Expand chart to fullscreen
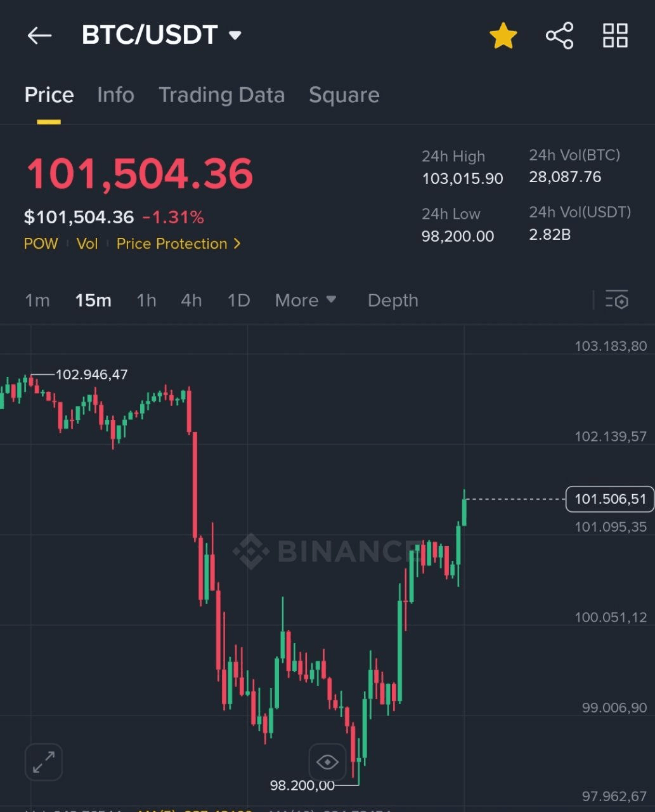This screenshot has width=655, height=812. point(44,762)
